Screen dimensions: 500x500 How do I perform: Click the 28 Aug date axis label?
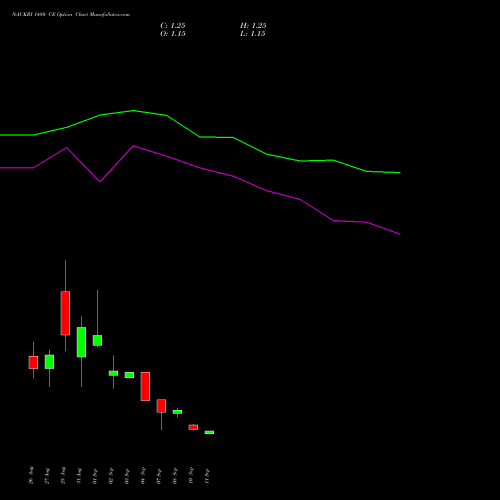coord(63,475)
